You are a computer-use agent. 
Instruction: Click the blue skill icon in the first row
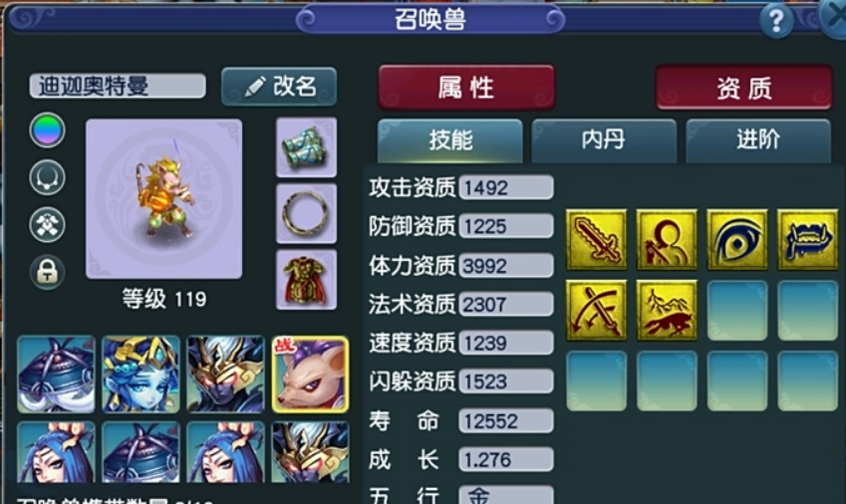[808, 240]
